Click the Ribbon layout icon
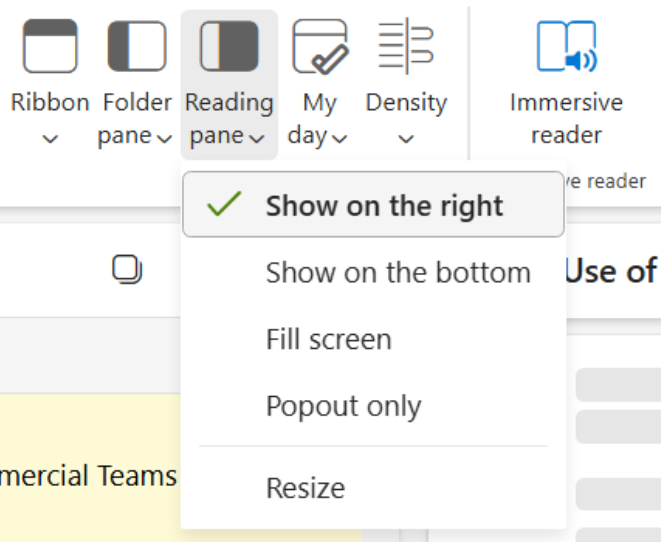 [x=50, y=46]
